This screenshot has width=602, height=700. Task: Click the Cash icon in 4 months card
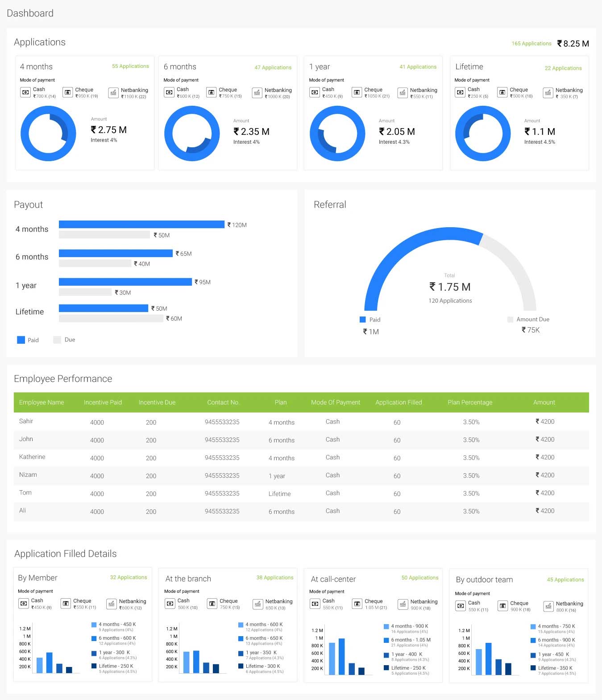[x=25, y=92]
